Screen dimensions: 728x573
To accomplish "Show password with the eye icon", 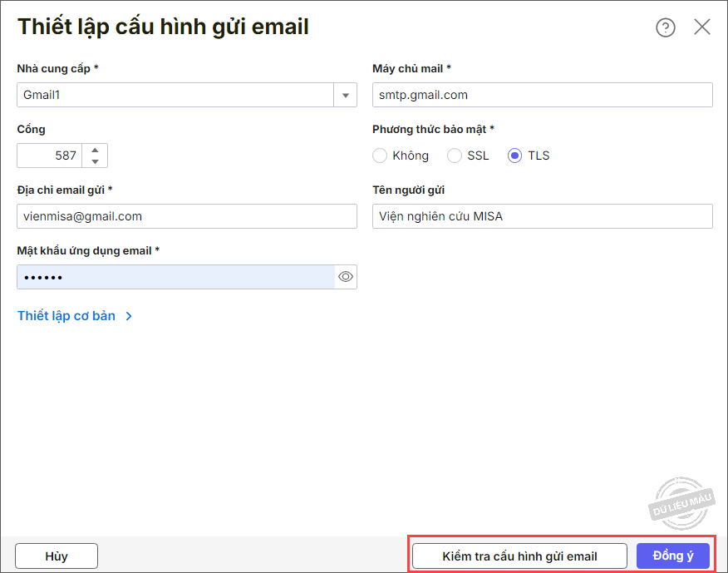I will (x=346, y=277).
